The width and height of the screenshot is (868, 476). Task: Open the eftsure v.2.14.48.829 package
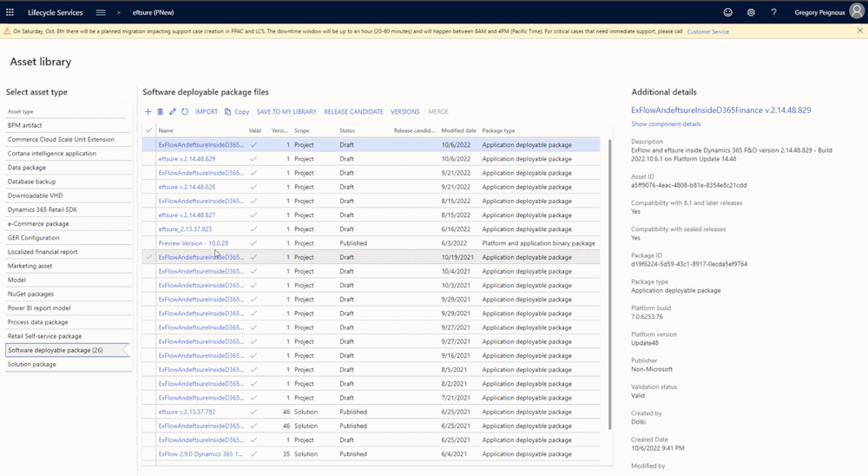pyautogui.click(x=187, y=159)
